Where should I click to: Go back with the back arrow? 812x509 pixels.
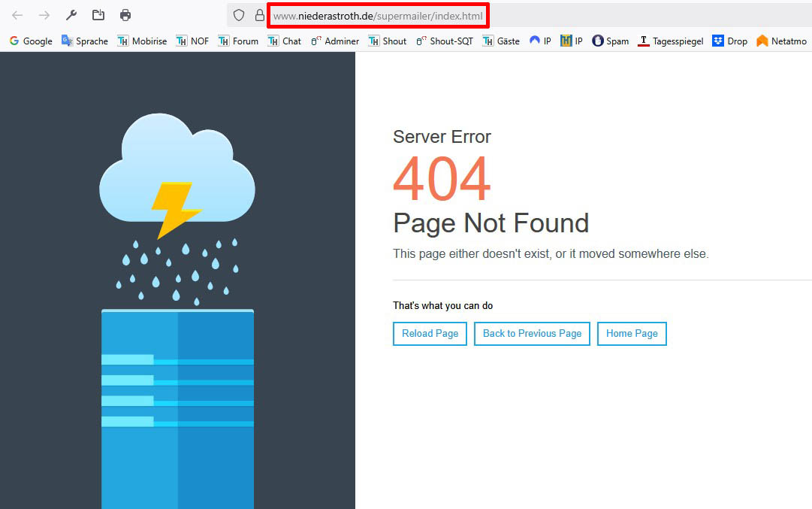click(x=17, y=15)
